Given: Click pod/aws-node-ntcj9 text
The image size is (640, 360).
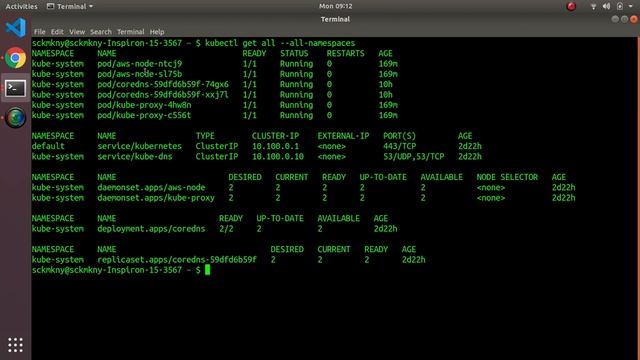Looking at the screenshot, I should click(x=140, y=64).
